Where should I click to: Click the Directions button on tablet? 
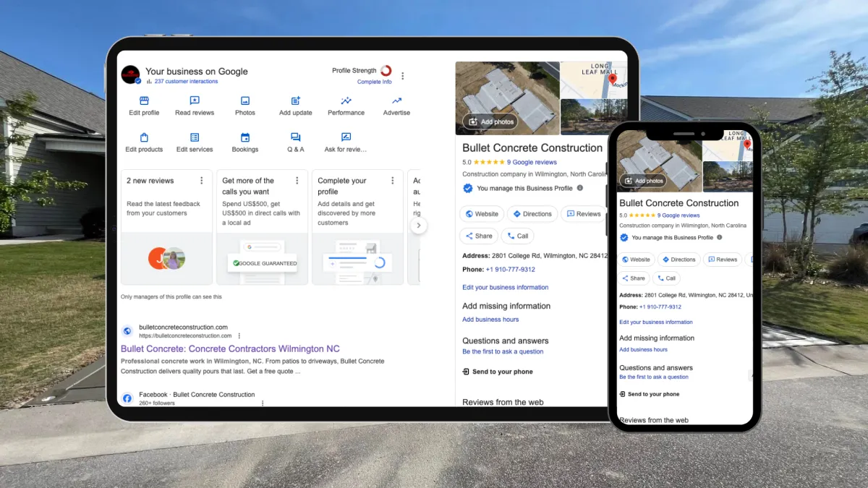pos(532,214)
